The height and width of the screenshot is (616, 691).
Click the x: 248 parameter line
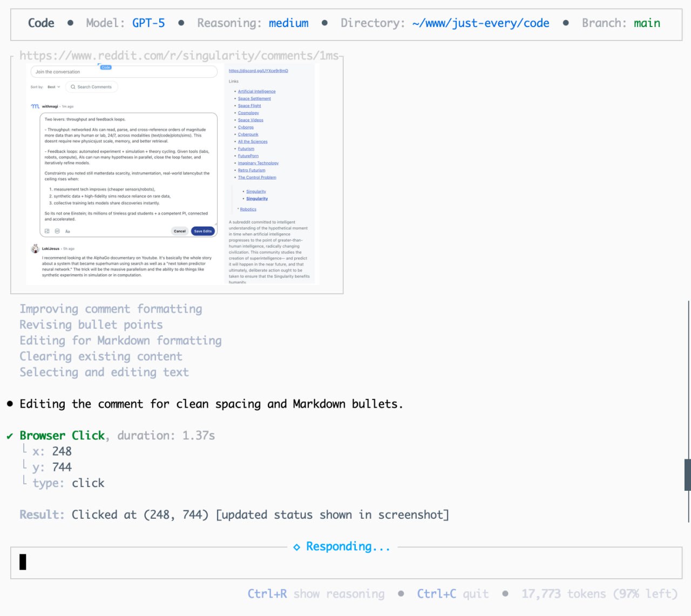tap(52, 451)
